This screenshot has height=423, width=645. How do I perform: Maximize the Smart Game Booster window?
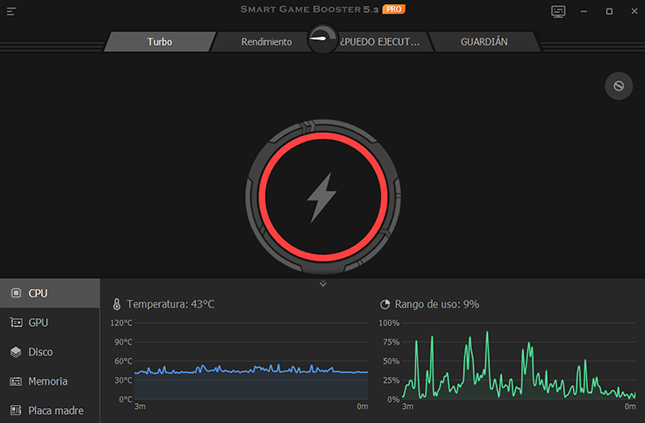[609, 12]
